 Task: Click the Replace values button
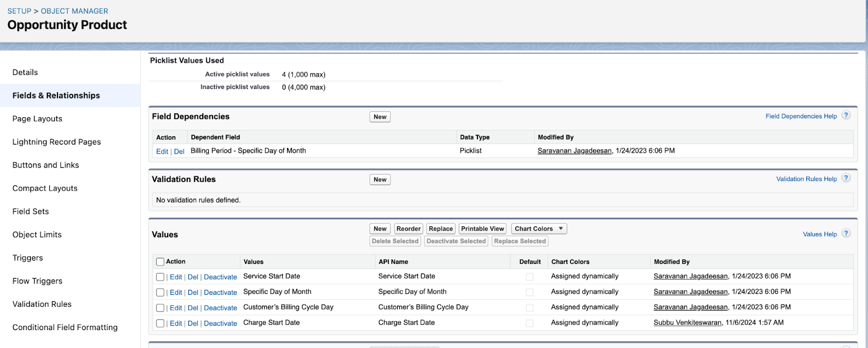(x=441, y=229)
